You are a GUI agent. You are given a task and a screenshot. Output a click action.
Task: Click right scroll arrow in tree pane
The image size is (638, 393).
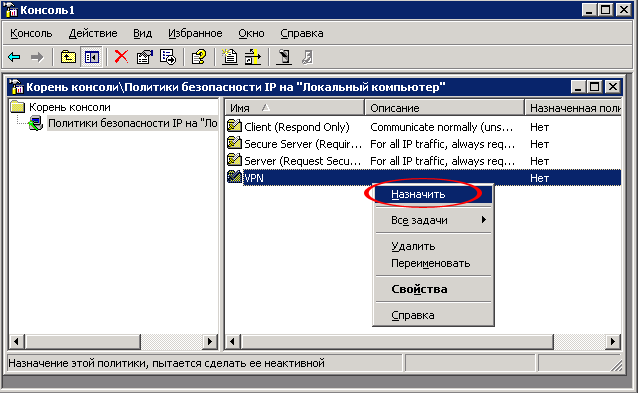coord(210,341)
